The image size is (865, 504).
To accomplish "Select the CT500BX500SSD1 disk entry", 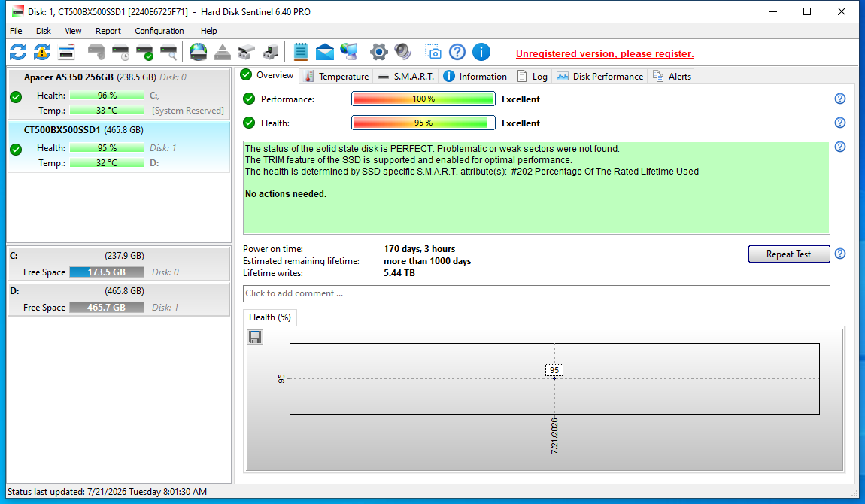I will 119,147.
